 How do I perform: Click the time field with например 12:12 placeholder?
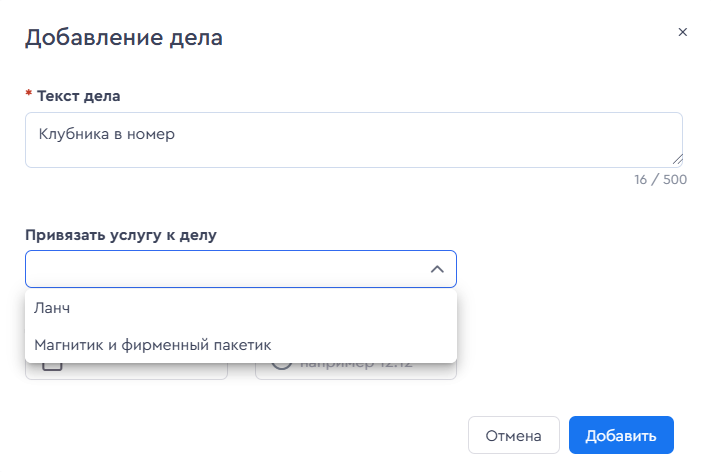coord(356,371)
